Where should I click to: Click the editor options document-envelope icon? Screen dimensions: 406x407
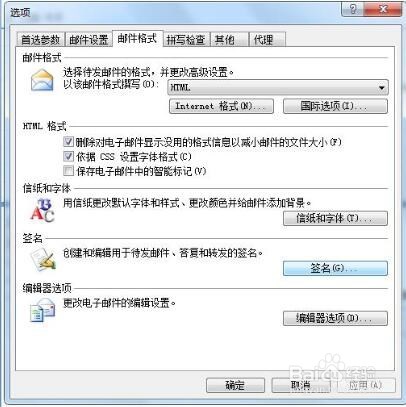tap(42, 310)
